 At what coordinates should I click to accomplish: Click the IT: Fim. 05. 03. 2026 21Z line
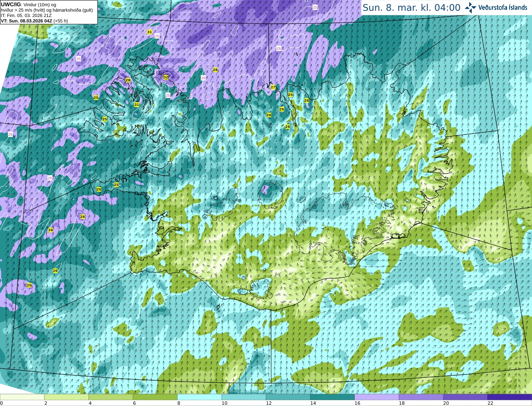(x=26, y=15)
